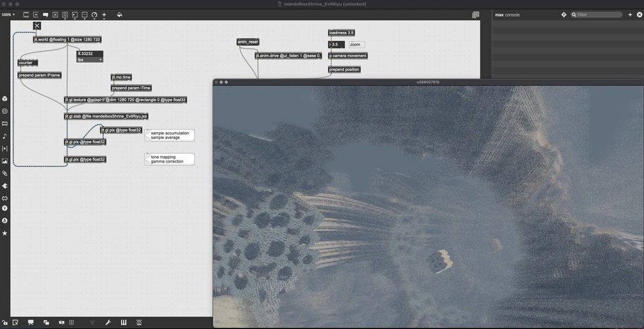Select the jit.anim.drive object box
The width and height of the screenshot is (644, 329).
(288, 56)
